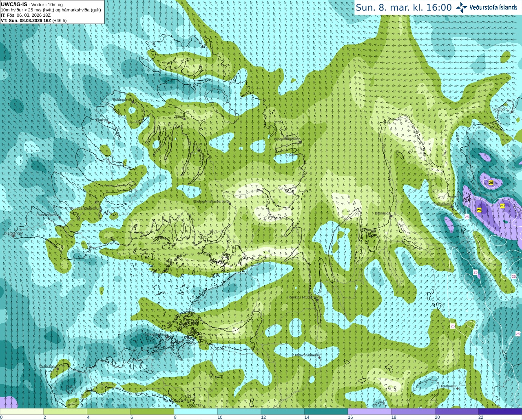Click the Gjögurflugvöllur station label
The width and height of the screenshot is (522, 420).
286,139
